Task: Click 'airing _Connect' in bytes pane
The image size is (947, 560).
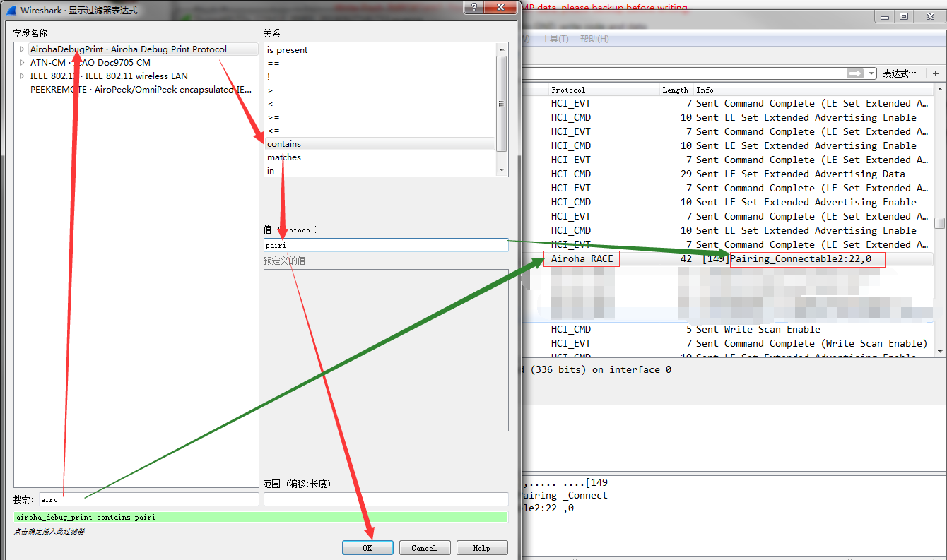Action: coord(565,496)
